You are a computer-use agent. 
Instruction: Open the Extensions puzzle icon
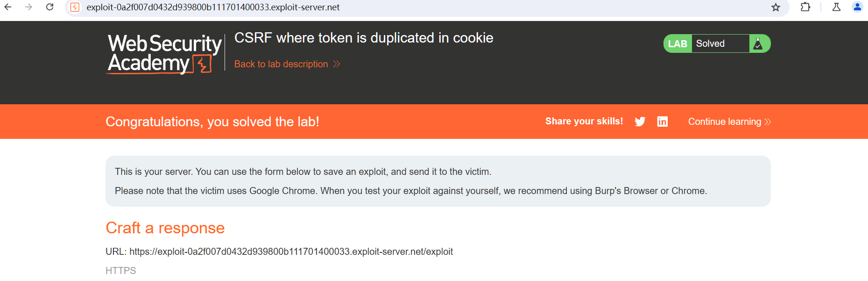point(805,7)
